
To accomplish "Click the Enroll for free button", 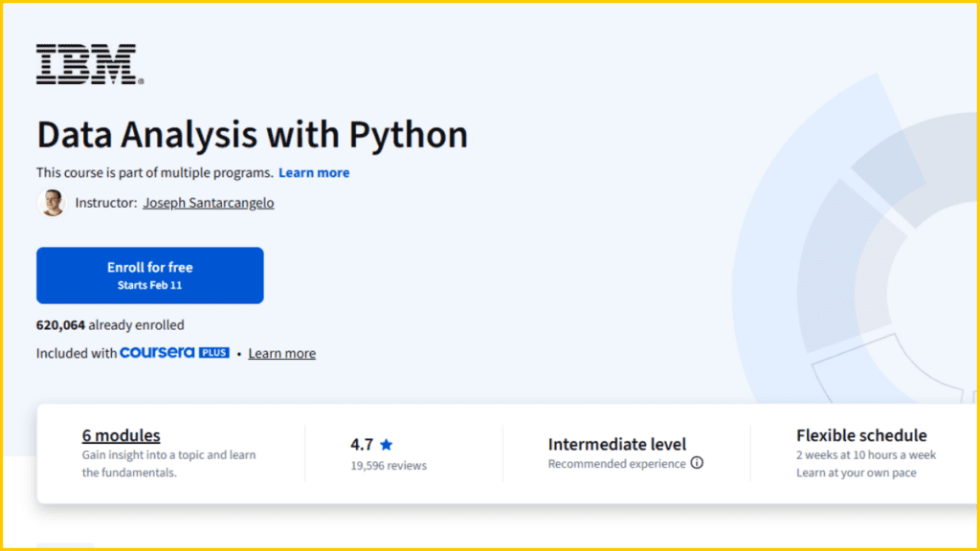I will tap(149, 275).
